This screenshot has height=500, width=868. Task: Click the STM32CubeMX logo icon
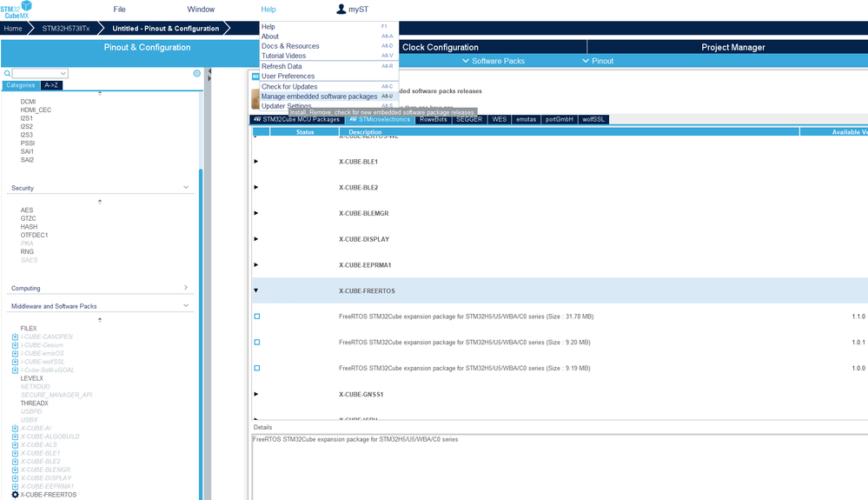[16, 10]
